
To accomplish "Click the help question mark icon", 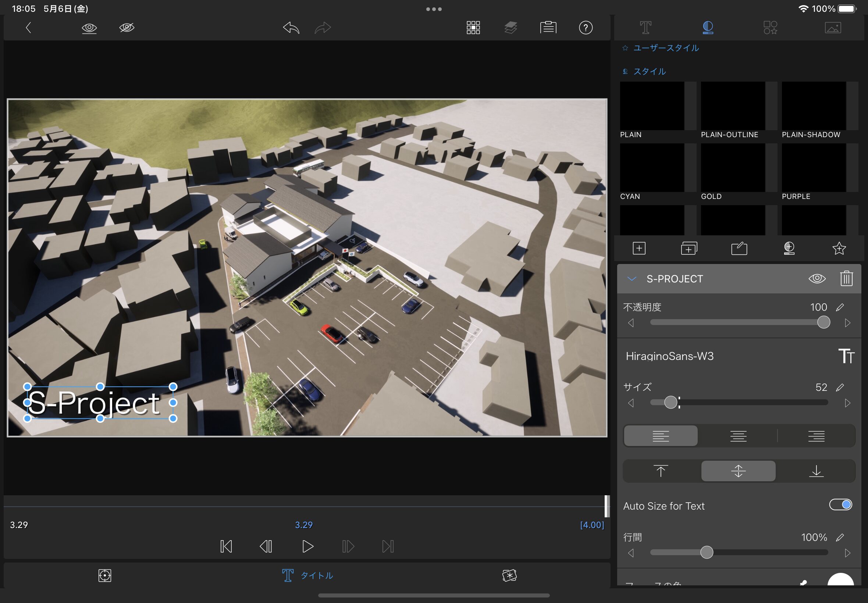I will [585, 28].
